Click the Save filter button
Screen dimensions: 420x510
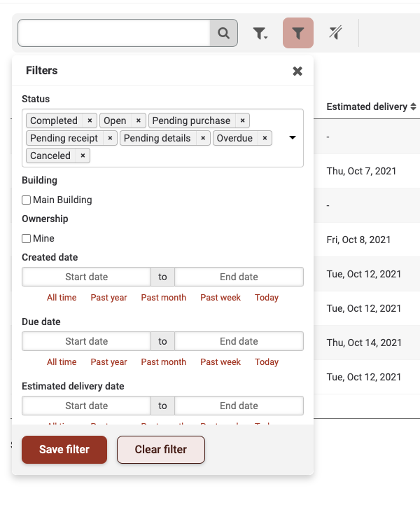[64, 450]
